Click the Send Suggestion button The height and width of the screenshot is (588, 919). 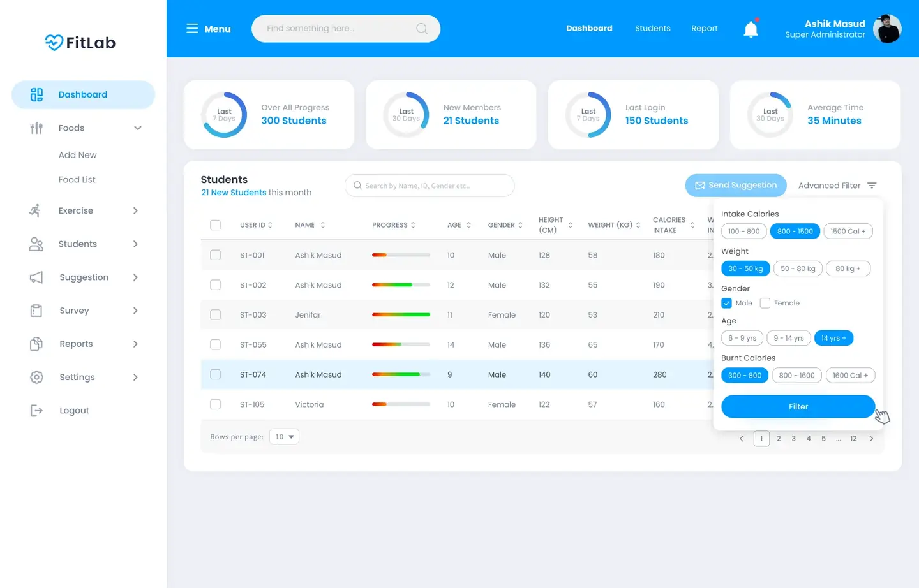point(736,186)
